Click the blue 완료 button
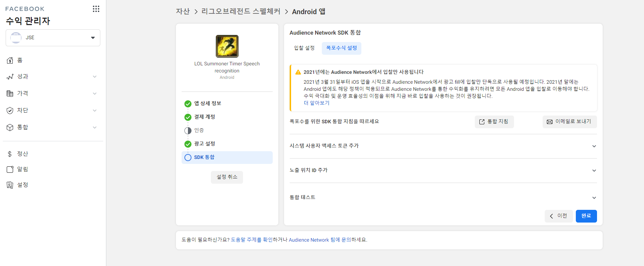This screenshot has height=266, width=644. click(x=586, y=216)
